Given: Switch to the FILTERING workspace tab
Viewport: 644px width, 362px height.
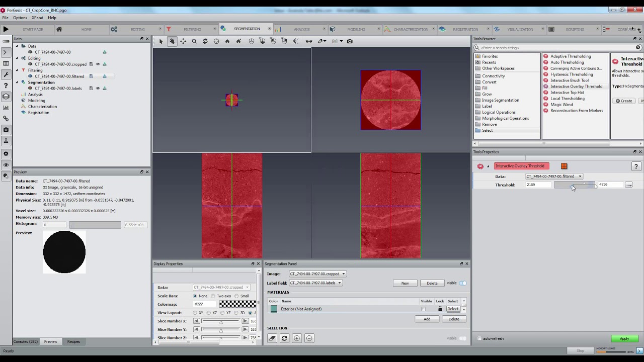Looking at the screenshot, I should click(192, 29).
